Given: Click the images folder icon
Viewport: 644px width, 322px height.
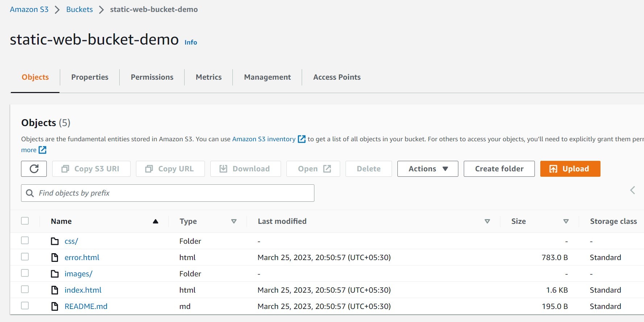Looking at the screenshot, I should point(55,274).
